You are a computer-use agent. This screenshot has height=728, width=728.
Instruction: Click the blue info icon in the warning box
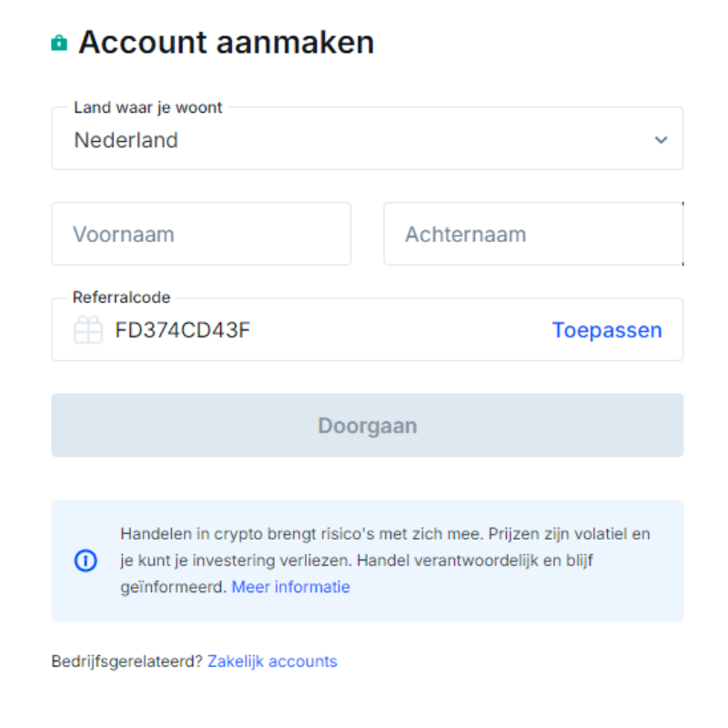86,561
